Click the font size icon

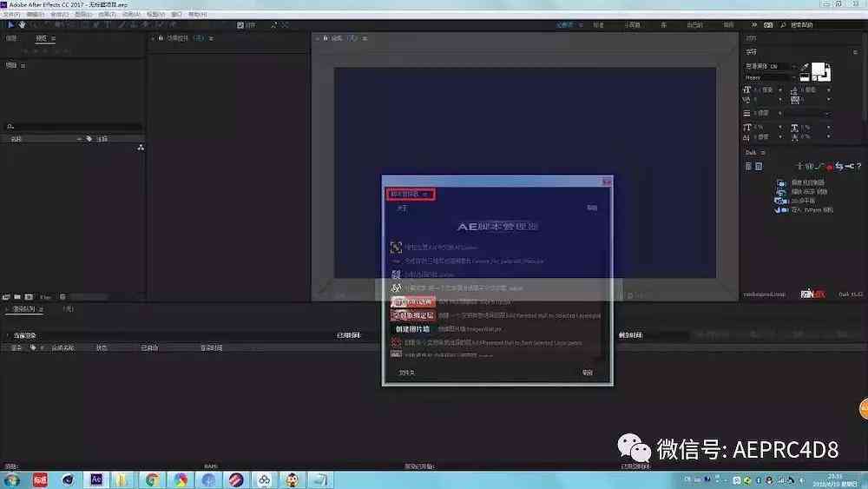coord(747,89)
